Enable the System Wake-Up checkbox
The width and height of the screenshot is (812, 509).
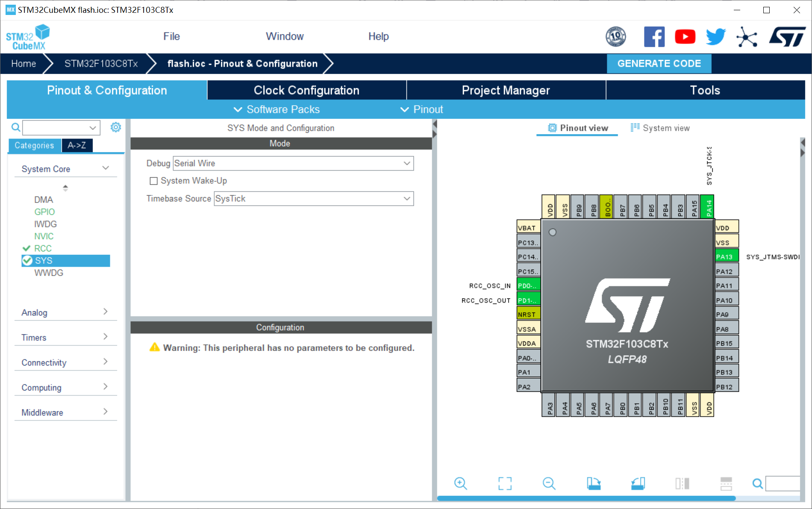coord(153,181)
